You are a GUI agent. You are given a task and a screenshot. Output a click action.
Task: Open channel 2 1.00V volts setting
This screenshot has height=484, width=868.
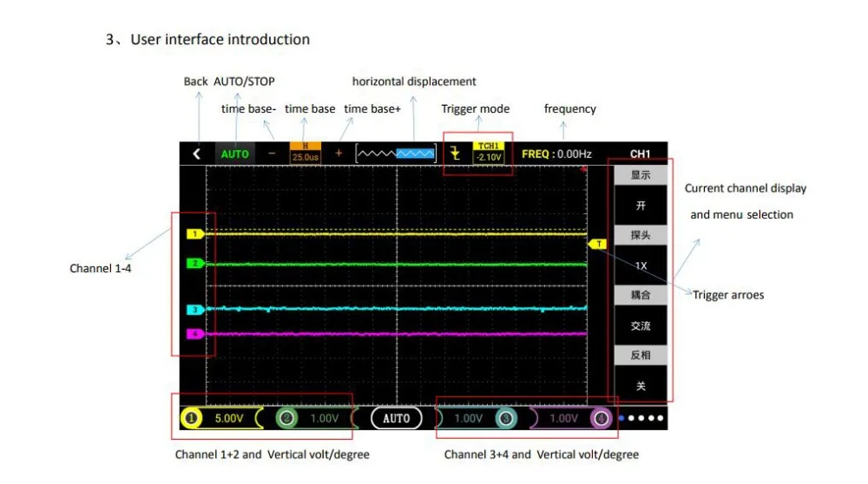pyautogui.click(x=325, y=418)
